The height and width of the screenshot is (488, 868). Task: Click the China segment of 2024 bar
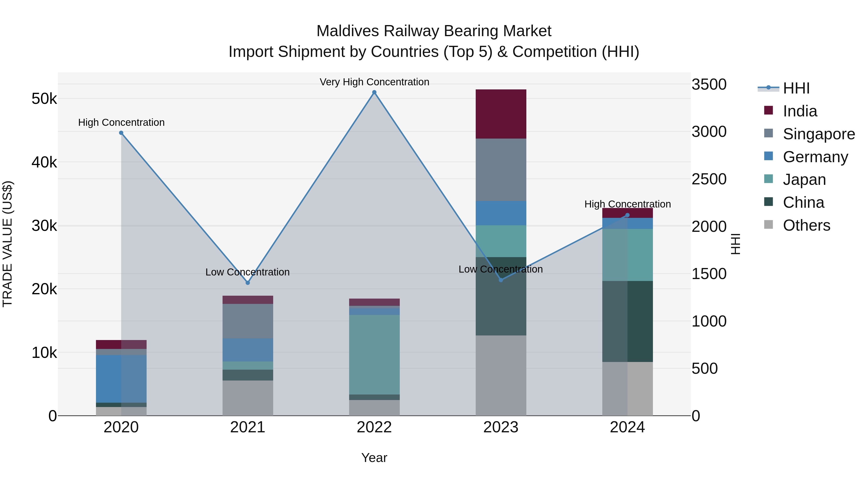point(627,322)
